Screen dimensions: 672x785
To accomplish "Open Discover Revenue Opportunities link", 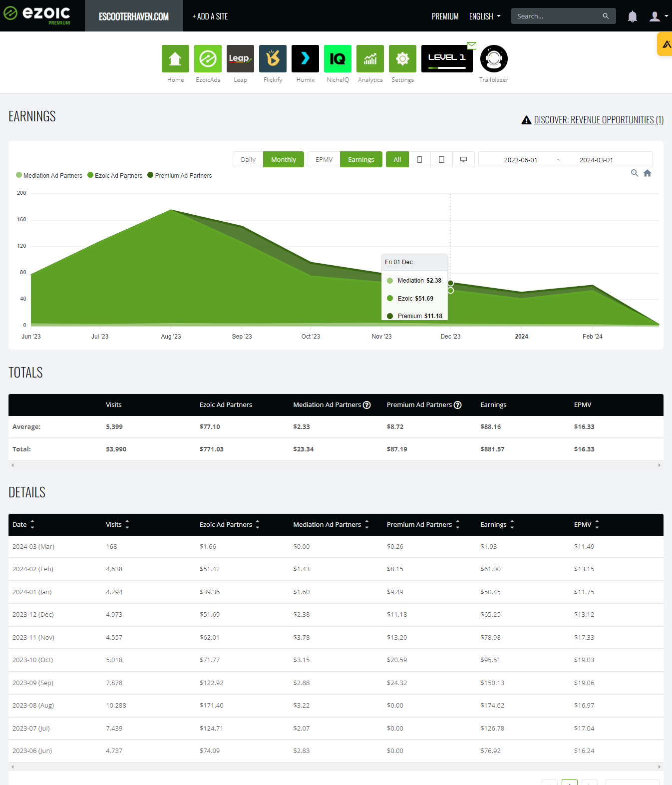I will pos(599,120).
